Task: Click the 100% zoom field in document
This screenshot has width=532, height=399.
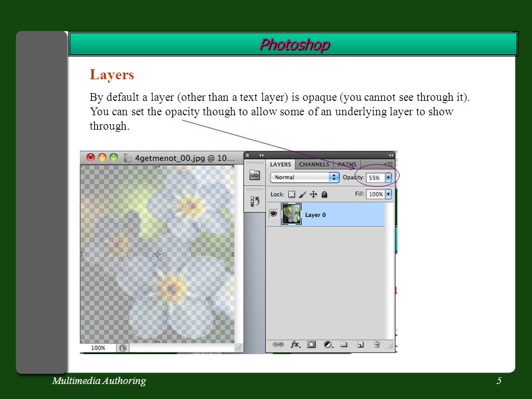Action: [98, 348]
